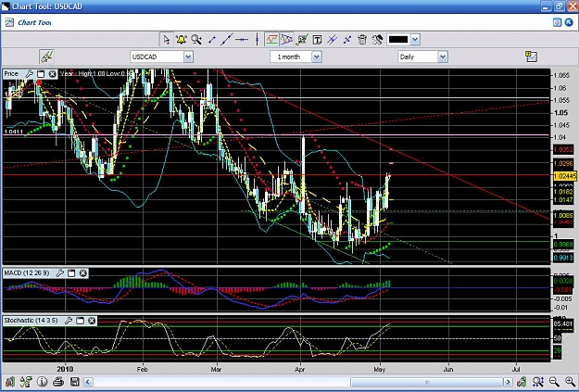Click the bottom-right chart candle icon
The height and width of the screenshot is (392, 579).
click(x=522, y=382)
